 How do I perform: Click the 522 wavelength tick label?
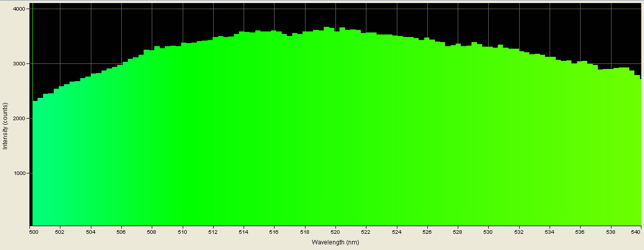(x=366, y=233)
